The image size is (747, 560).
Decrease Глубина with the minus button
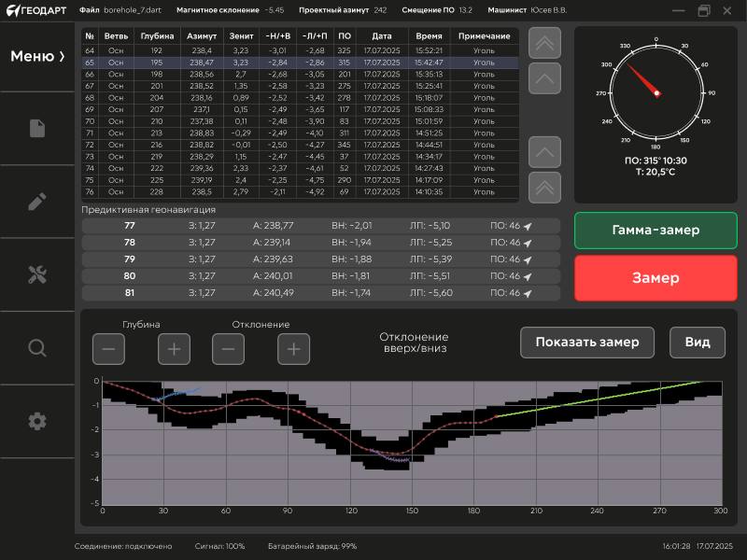pyautogui.click(x=108, y=349)
